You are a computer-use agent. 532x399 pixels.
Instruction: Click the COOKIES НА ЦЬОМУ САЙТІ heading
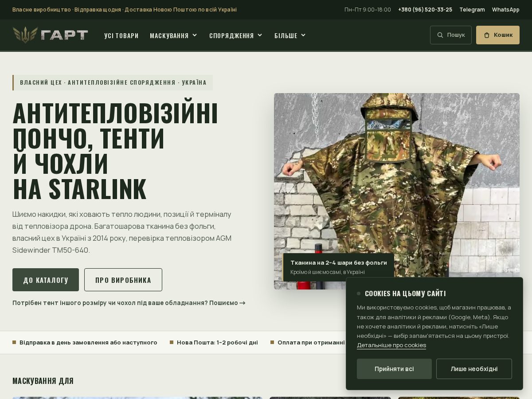coord(405,293)
